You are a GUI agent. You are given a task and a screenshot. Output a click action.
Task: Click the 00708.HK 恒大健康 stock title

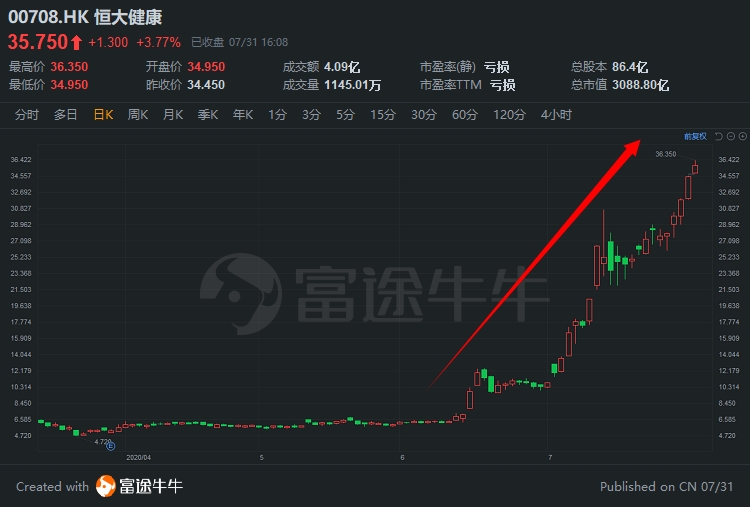point(85,17)
